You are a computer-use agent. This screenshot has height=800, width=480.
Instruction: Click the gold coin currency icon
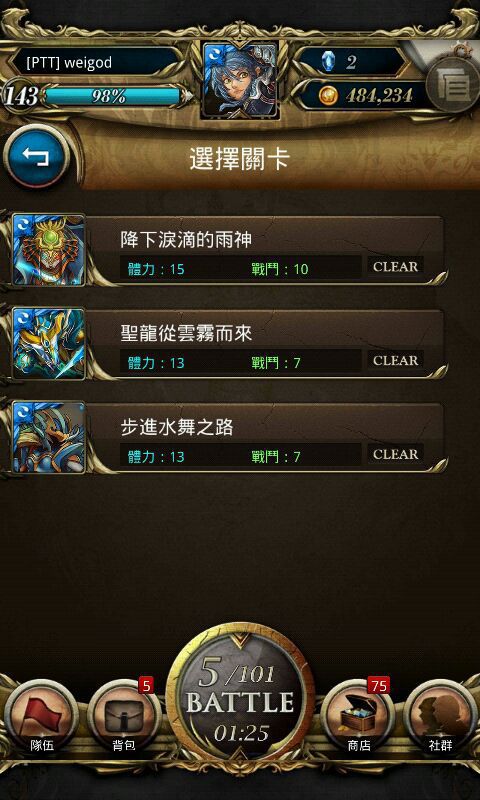[x=329, y=95]
